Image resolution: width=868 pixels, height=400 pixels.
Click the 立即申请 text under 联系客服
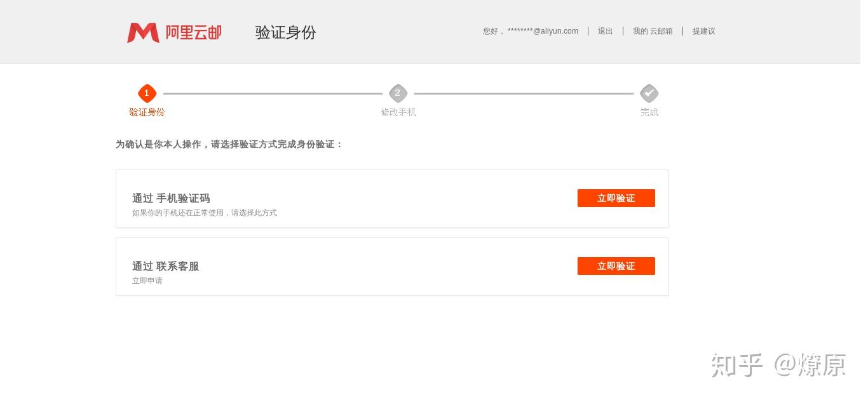(x=147, y=281)
